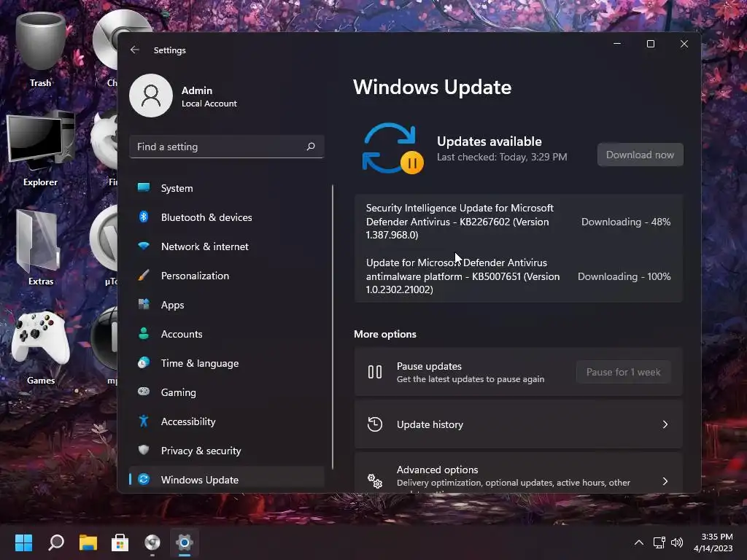Select Gaming category
The height and width of the screenshot is (560, 747).
click(227, 392)
